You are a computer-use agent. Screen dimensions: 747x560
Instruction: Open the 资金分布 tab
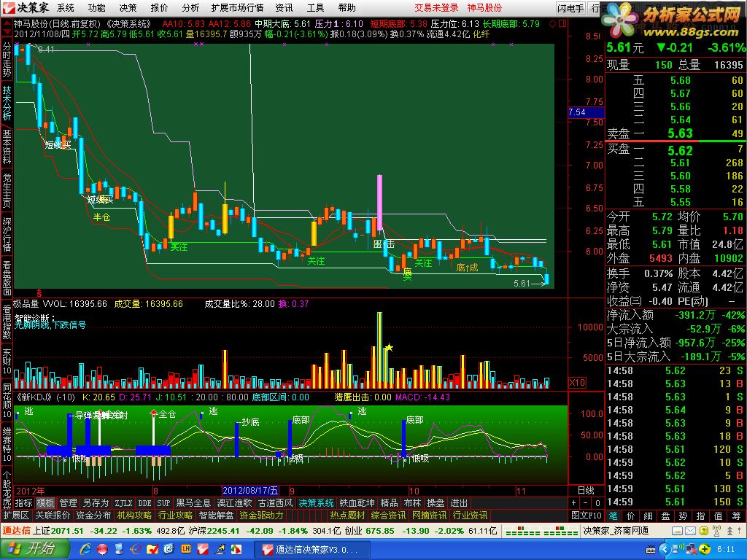[93, 516]
